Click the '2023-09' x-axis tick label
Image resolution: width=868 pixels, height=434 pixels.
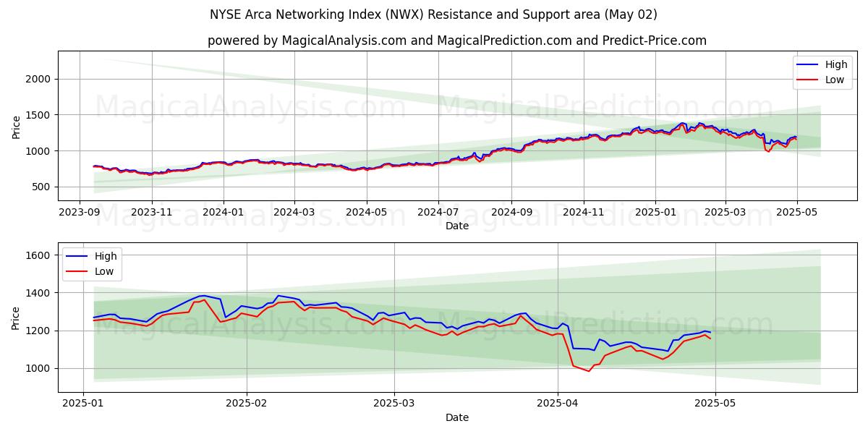point(80,212)
